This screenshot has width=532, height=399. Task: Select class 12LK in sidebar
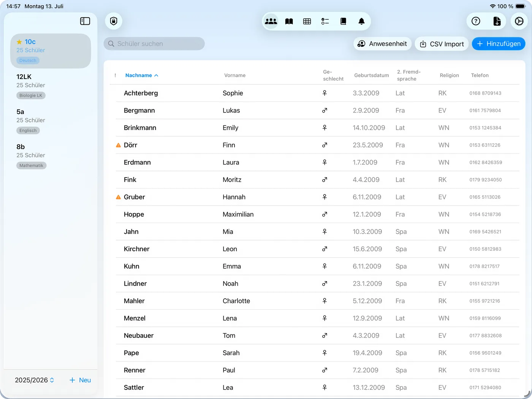pyautogui.click(x=51, y=86)
